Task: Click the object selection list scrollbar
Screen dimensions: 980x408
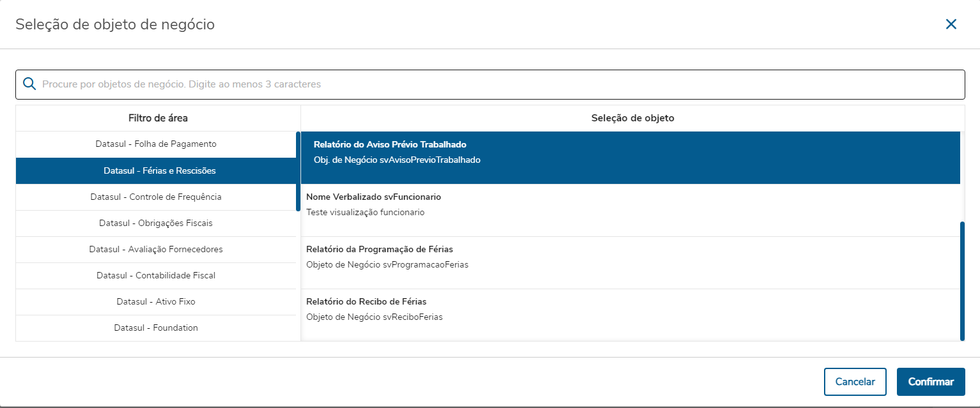Action: coord(962,281)
